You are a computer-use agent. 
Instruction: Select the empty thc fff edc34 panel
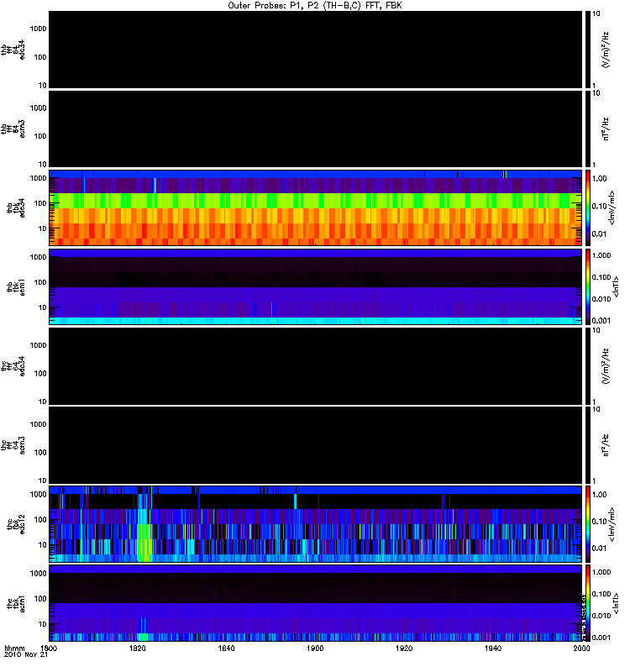315,365
